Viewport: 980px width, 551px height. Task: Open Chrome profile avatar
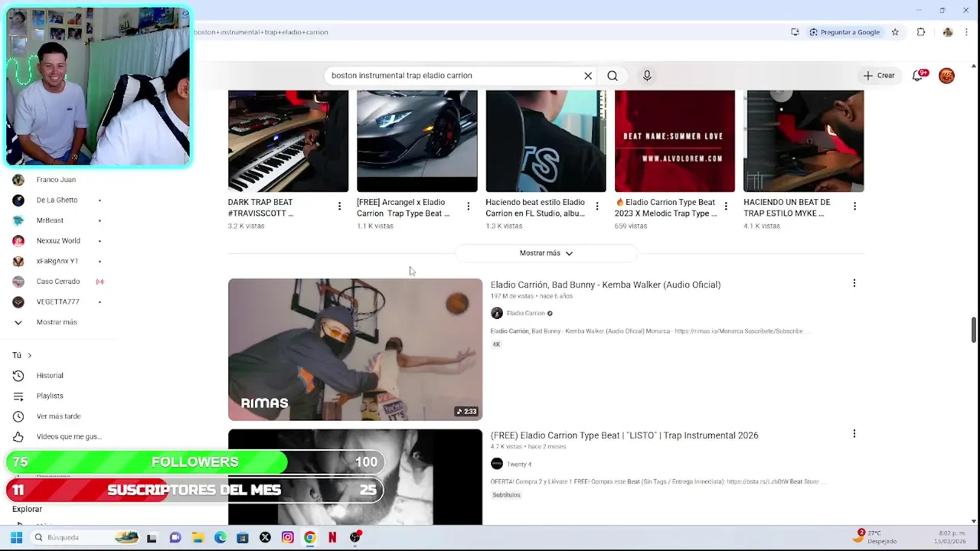[x=948, y=32]
